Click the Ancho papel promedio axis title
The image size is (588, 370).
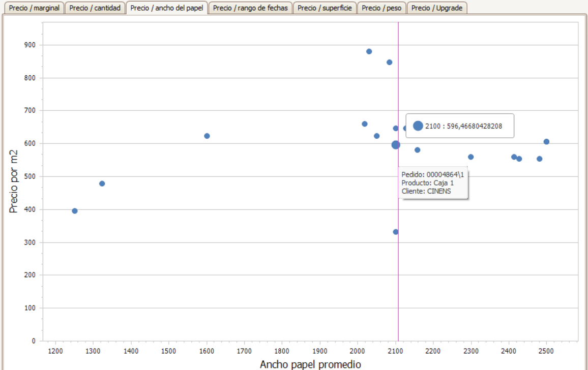pyautogui.click(x=310, y=364)
